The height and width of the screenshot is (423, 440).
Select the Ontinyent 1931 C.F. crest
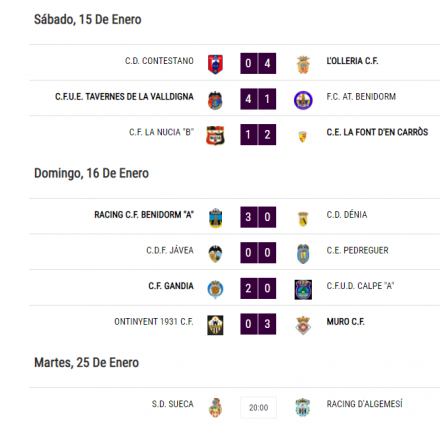[215, 325]
